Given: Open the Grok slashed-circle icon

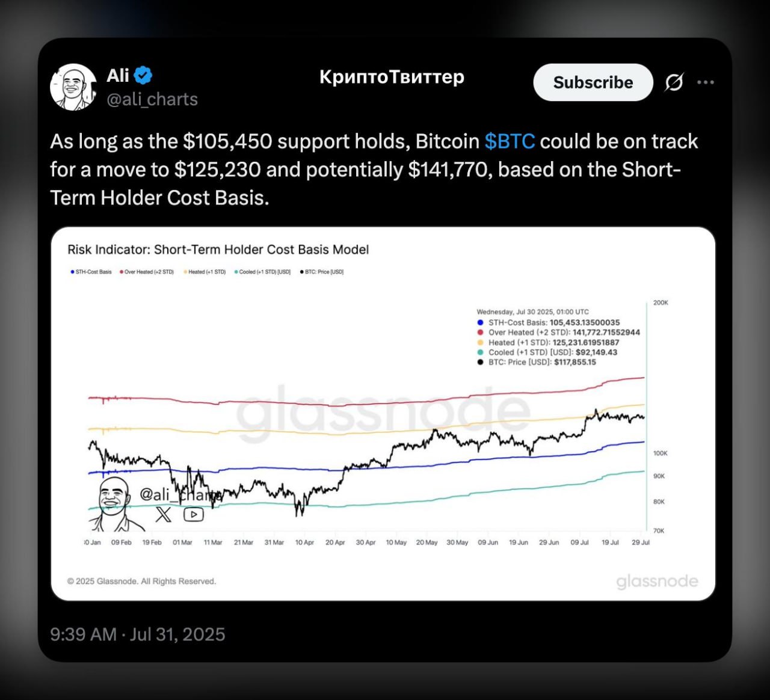Looking at the screenshot, I should click(674, 82).
